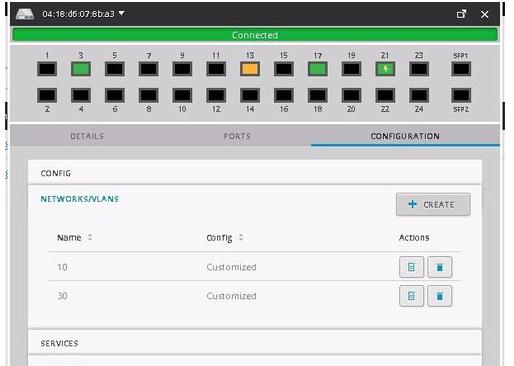The height and width of the screenshot is (366, 514).
Task: Select switch port 7
Action: tap(149, 69)
